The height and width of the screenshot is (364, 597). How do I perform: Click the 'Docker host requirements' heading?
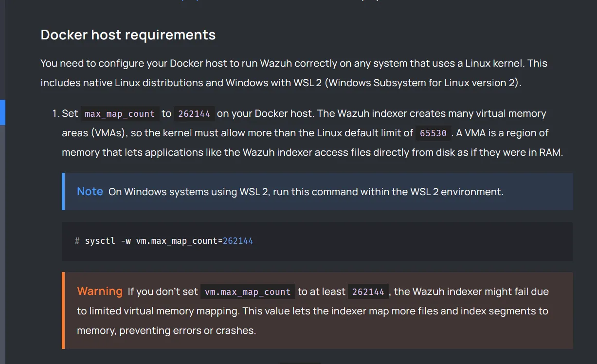(128, 35)
